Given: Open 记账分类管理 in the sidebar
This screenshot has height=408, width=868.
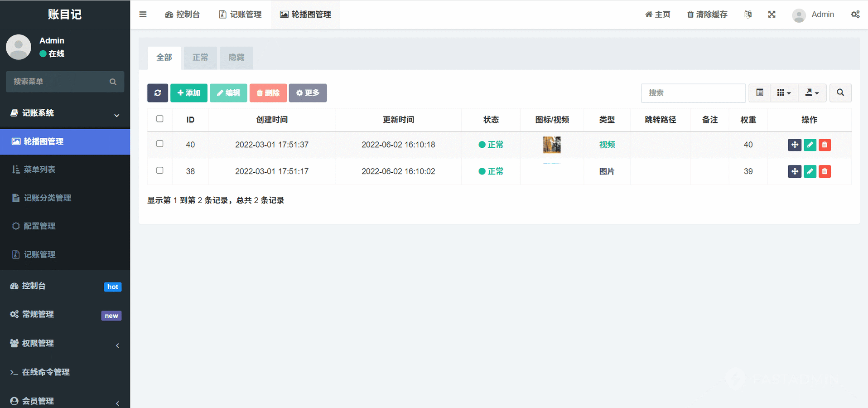Looking at the screenshot, I should (x=47, y=198).
